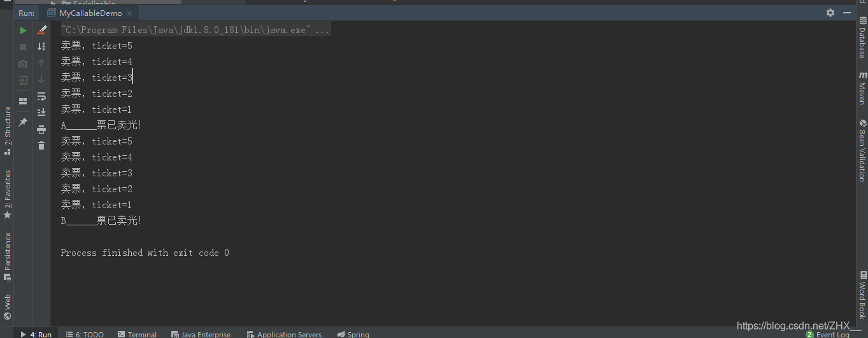Open the Favorites side tool window
The image size is (868, 338).
[x=8, y=194]
